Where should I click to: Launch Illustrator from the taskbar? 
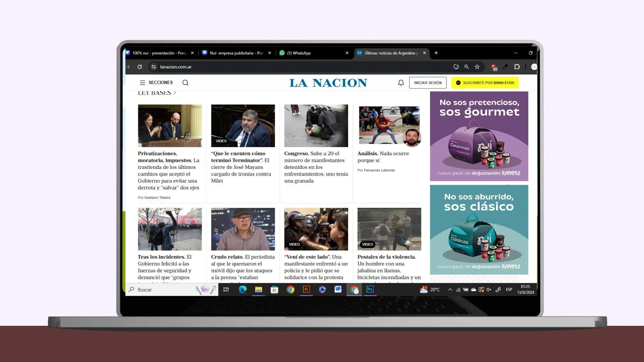tap(306, 289)
